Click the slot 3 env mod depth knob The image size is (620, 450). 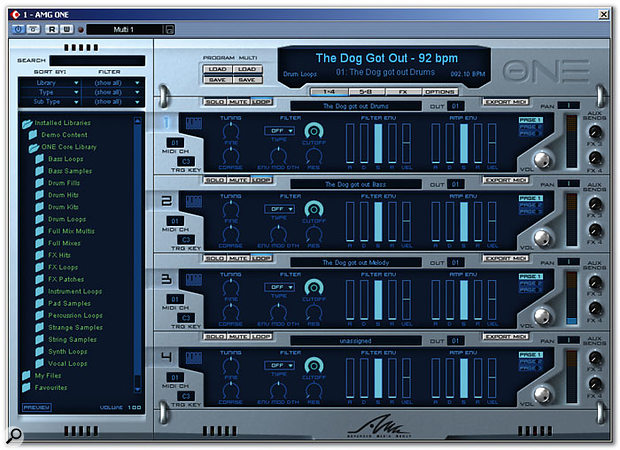click(x=278, y=312)
